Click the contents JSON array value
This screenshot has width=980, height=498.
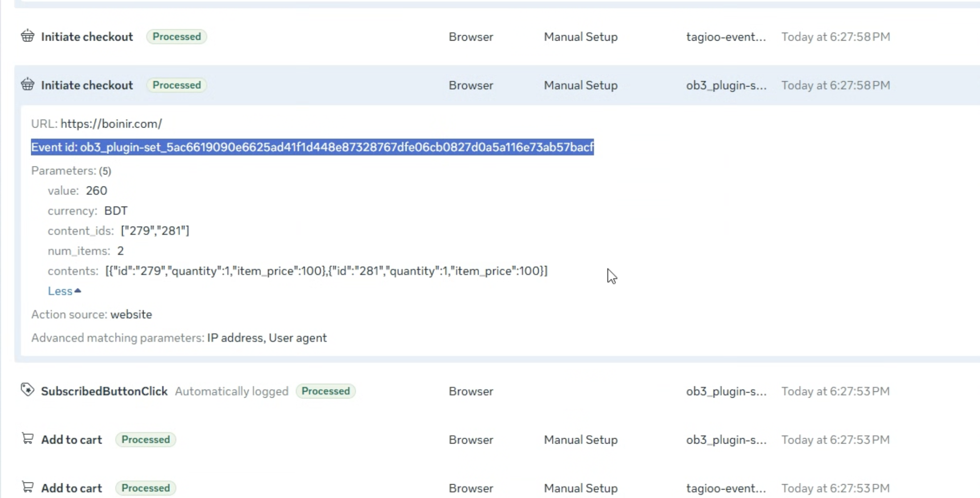click(x=326, y=271)
